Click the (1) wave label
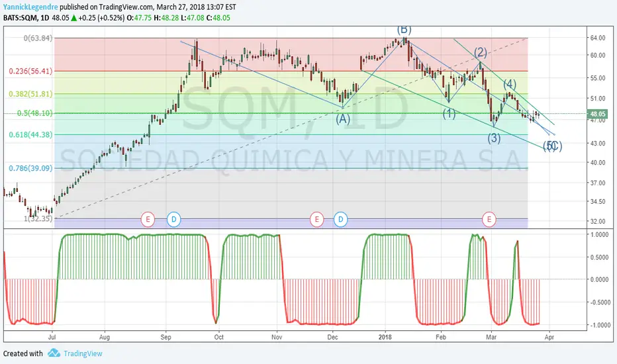 pos(449,114)
